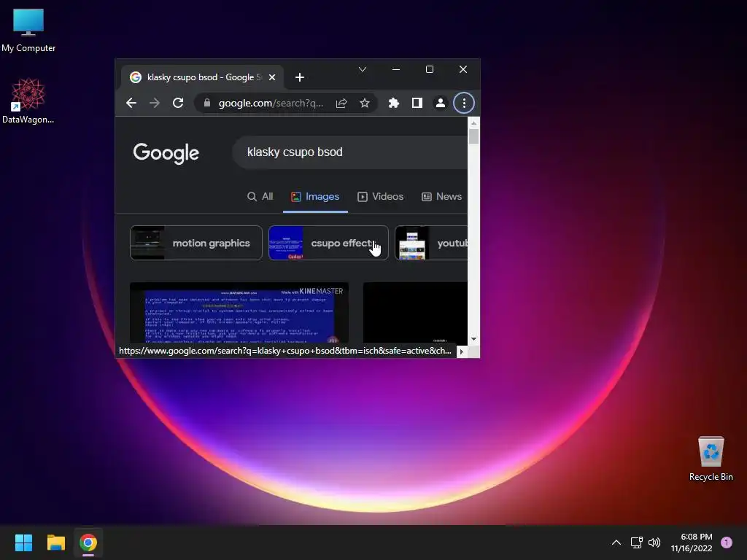Focus the klasky csupo bsod search box

[350, 152]
